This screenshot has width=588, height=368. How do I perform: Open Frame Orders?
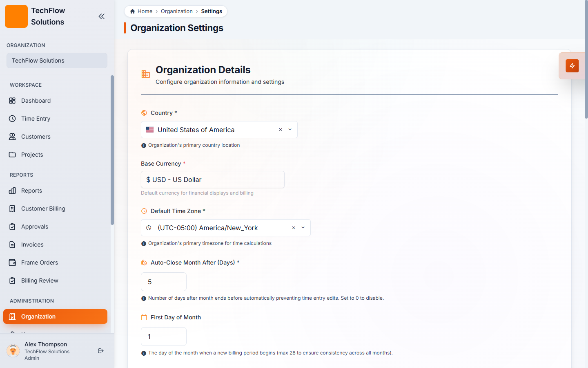tap(55, 263)
